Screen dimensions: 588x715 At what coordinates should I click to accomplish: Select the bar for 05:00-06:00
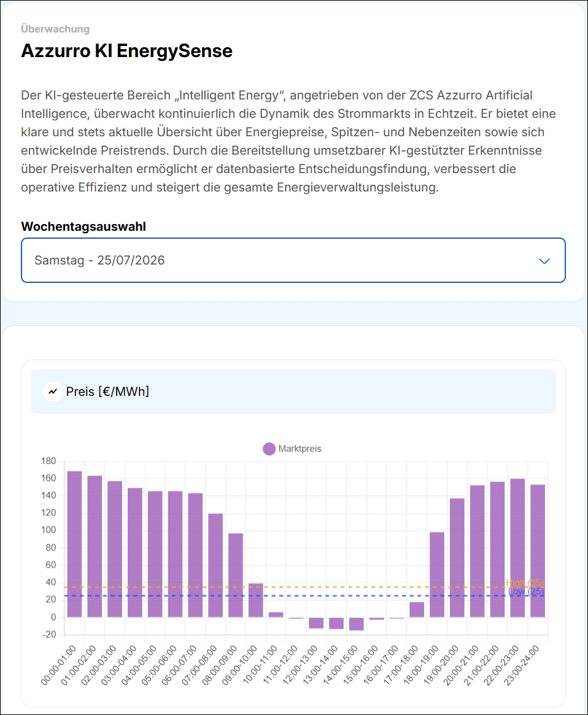175,554
